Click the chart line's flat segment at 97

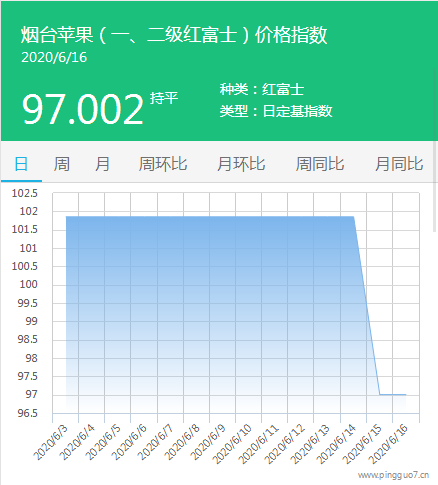coord(393,395)
